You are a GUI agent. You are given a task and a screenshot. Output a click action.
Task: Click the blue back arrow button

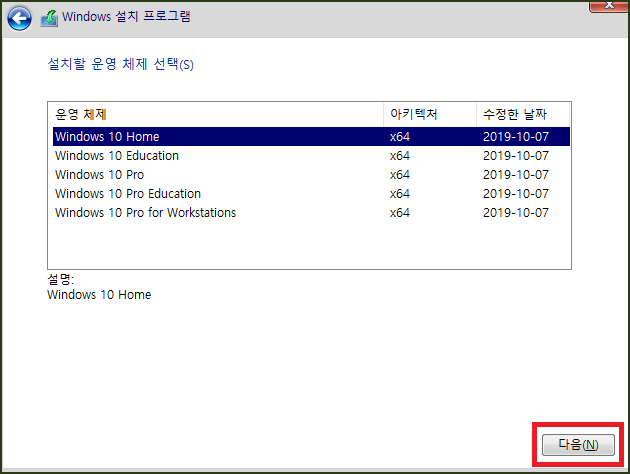19,18
